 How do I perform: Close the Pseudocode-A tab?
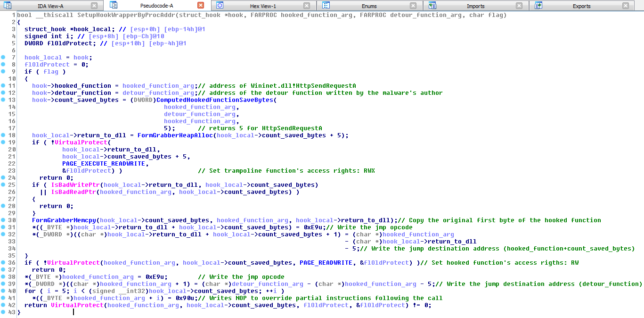tap(201, 6)
